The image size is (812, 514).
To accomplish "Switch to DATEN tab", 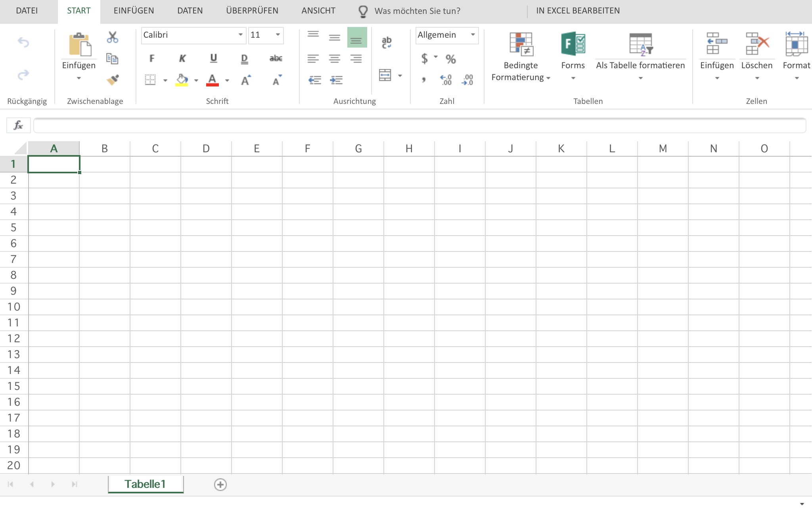I will [190, 11].
